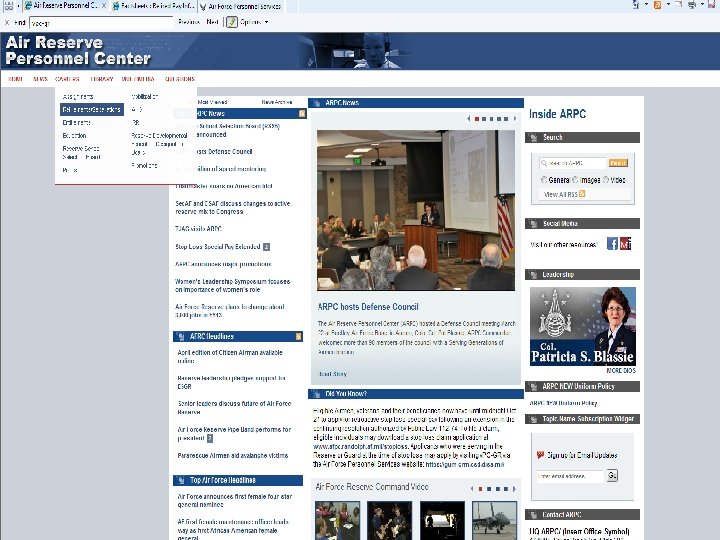Screen dimensions: 720x540
Task: Click the email address input field
Action: 570,476
